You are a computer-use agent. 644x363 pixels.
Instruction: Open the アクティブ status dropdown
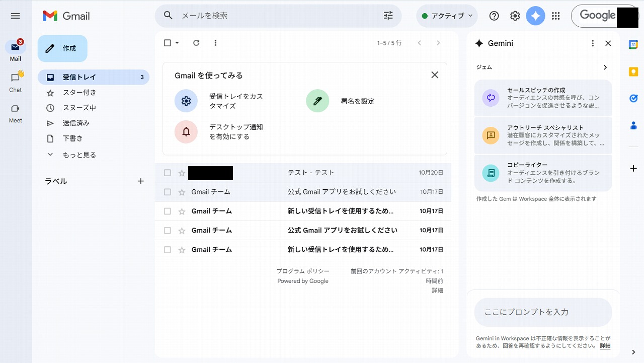(x=447, y=16)
